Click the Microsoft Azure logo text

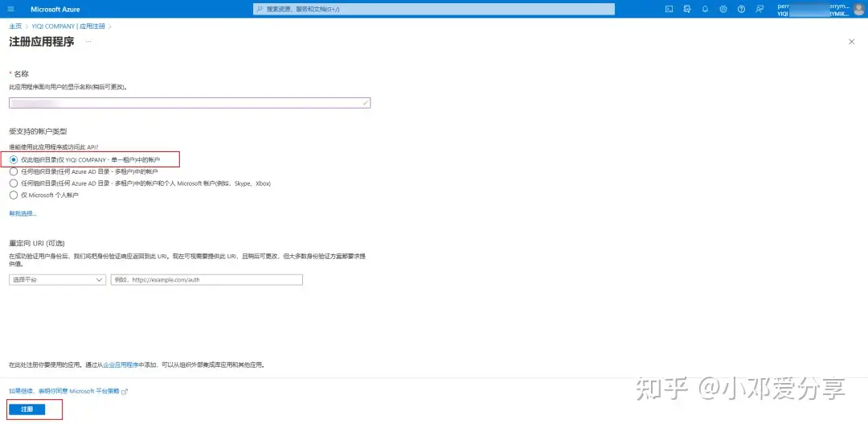[55, 10]
